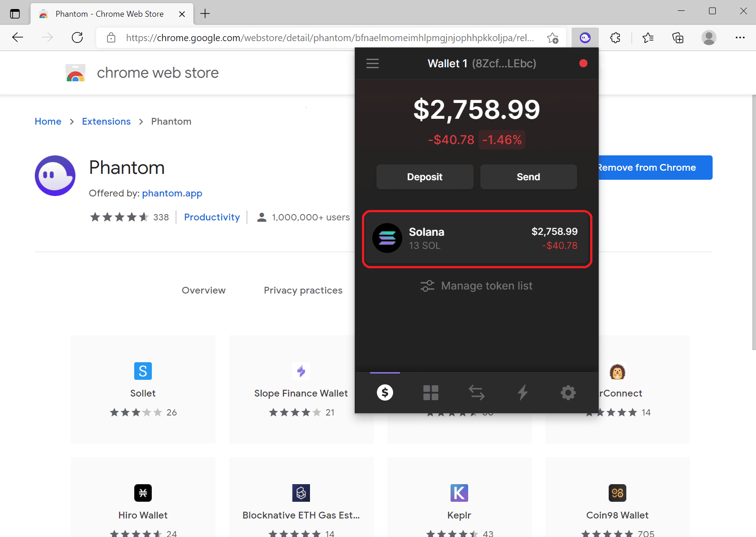Click the red status dot in wallet header
This screenshot has height=537, width=756.
[x=583, y=63]
